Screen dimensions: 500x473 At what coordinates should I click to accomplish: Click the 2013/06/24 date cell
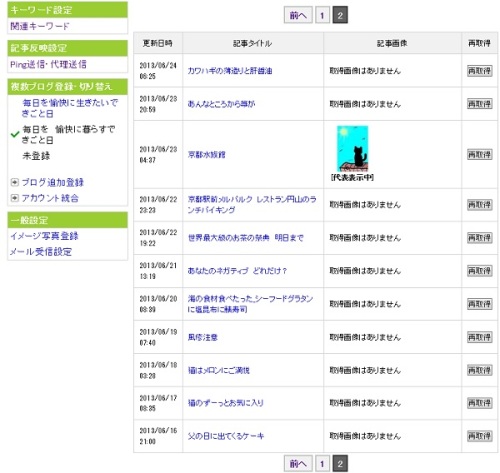click(158, 71)
